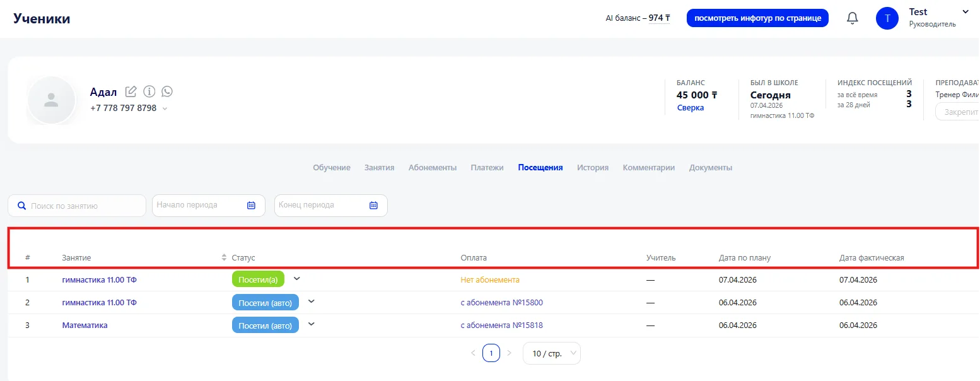Open status dropdown for Посетил(а) row
The image size is (980, 381).
pyautogui.click(x=297, y=278)
